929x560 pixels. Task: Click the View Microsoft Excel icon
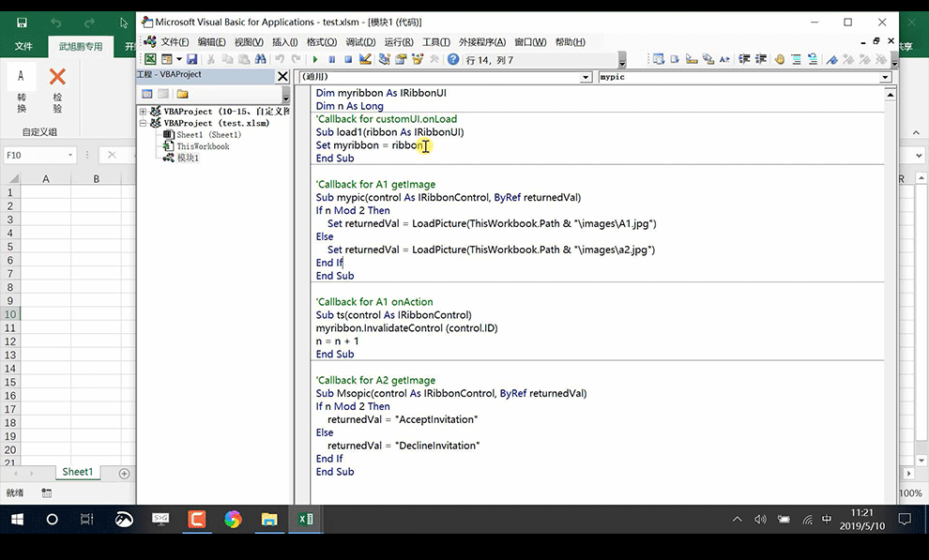pos(150,59)
